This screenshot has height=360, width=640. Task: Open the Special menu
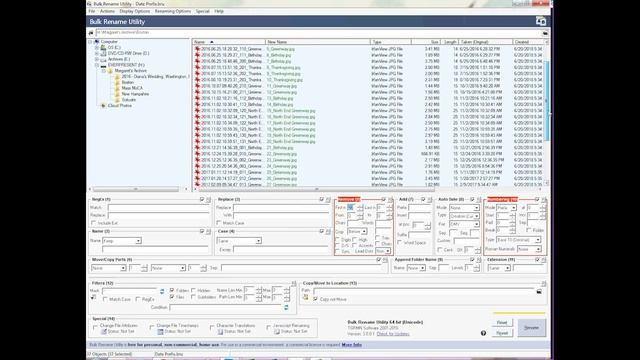[202, 11]
